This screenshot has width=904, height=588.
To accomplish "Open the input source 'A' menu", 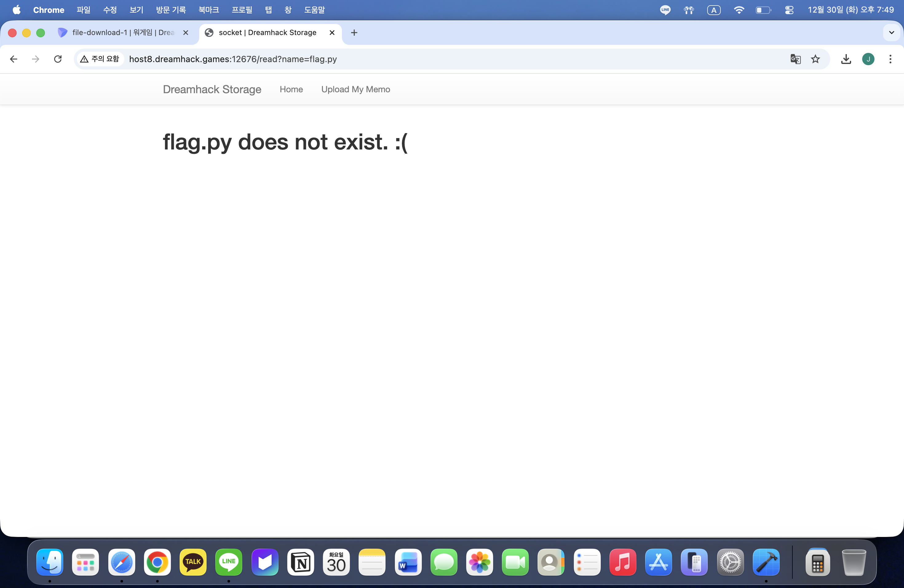I will click(714, 10).
